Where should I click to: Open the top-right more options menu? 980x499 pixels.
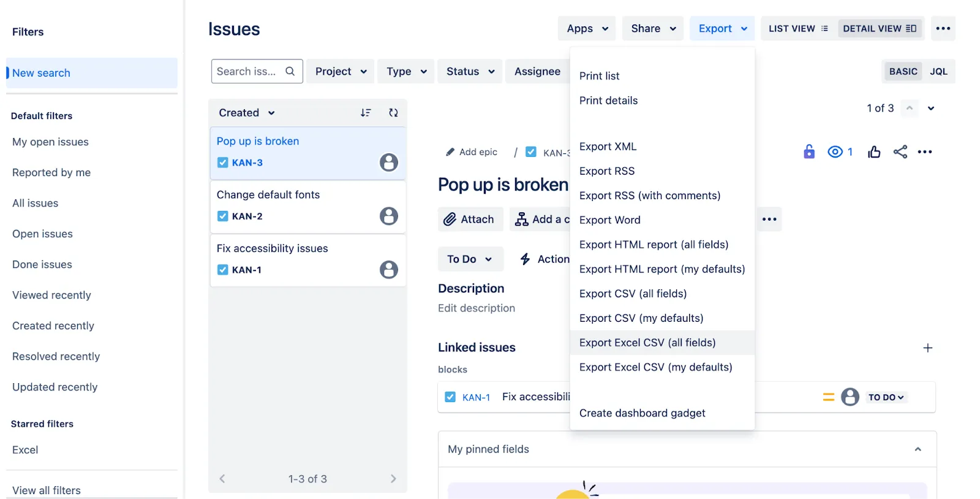pyautogui.click(x=943, y=28)
